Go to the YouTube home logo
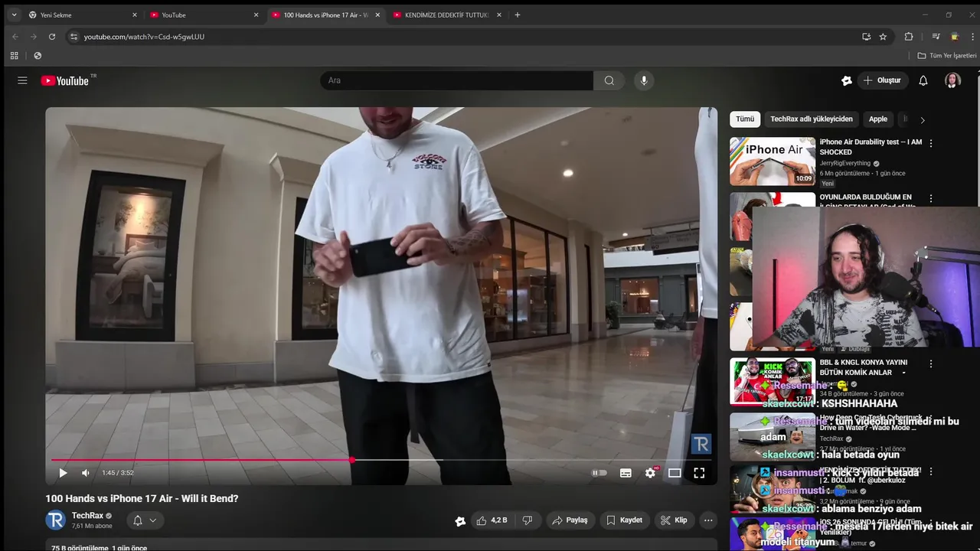 [65, 80]
